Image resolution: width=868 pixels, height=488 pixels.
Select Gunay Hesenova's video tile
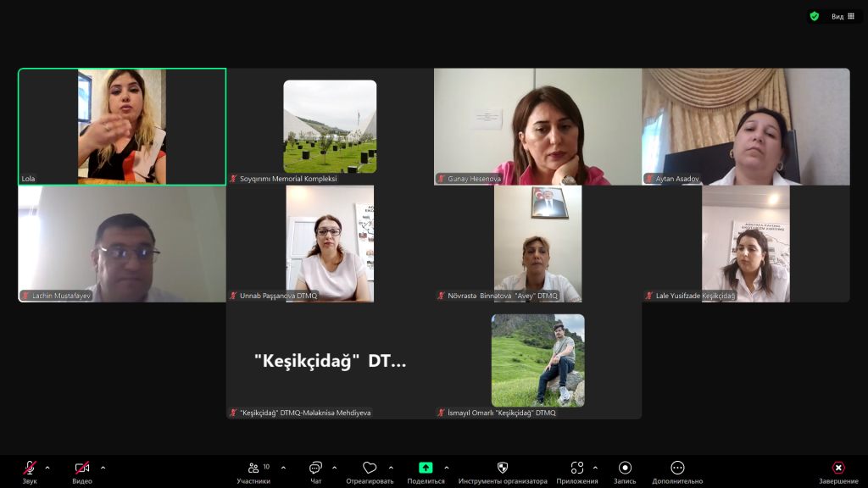(537, 126)
